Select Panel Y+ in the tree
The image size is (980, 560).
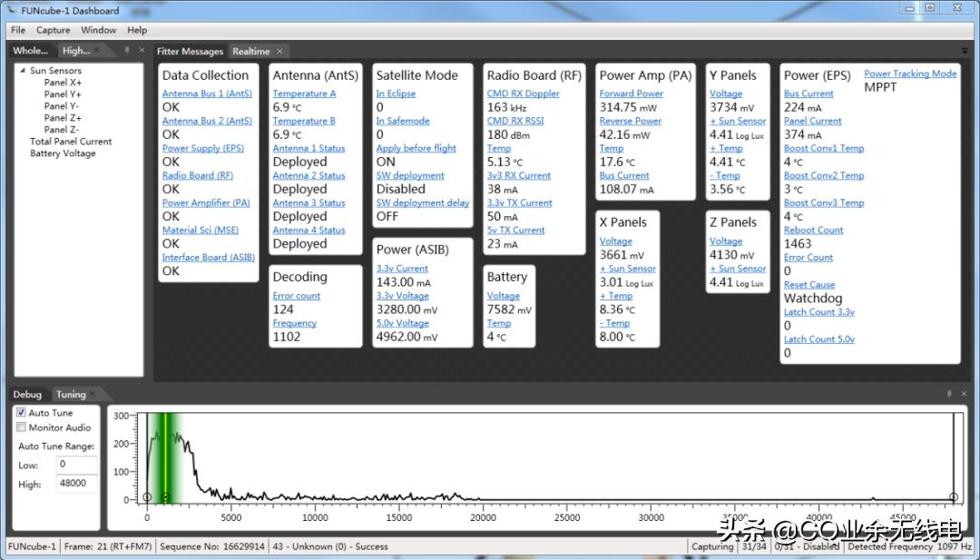[x=63, y=94]
